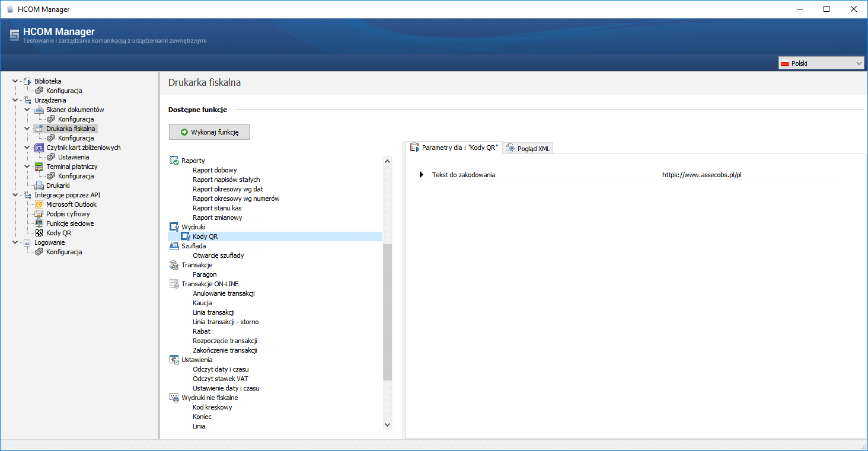Collapse the Czytnik kart zbliżeniowych node
Viewport: 868px width, 451px height.
[27, 148]
